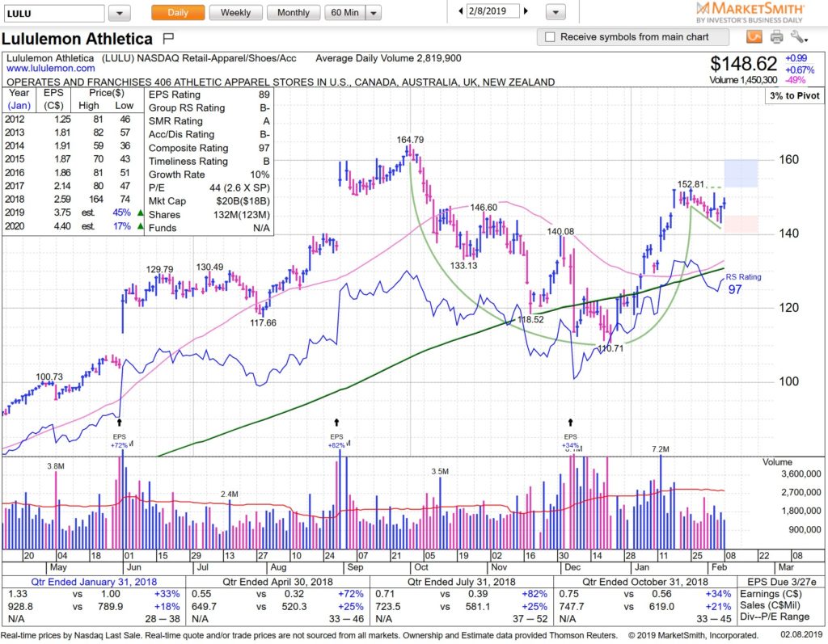Open the date picker dropdown
The width and height of the screenshot is (828, 644).
[x=556, y=12]
